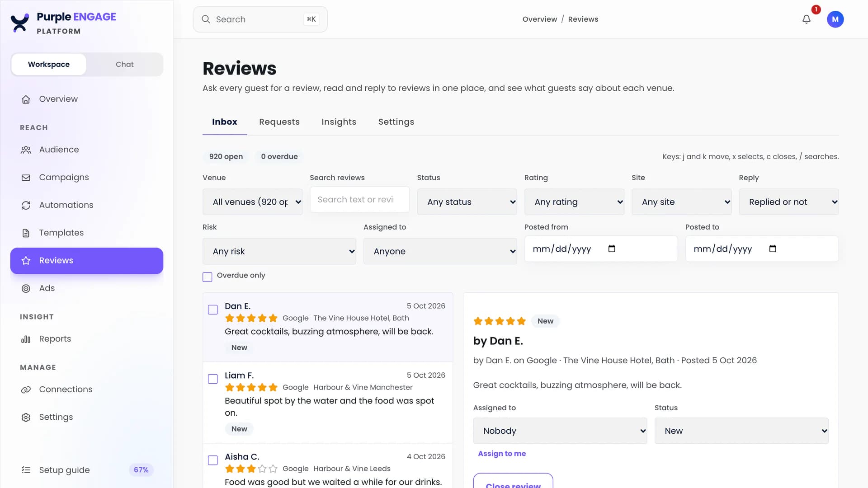Focus the Search text or reviews field
Viewport: 868px width, 488px height.
360,200
